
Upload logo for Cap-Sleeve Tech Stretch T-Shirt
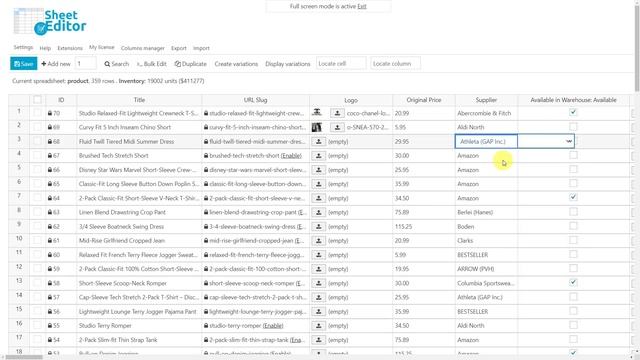pos(318,297)
